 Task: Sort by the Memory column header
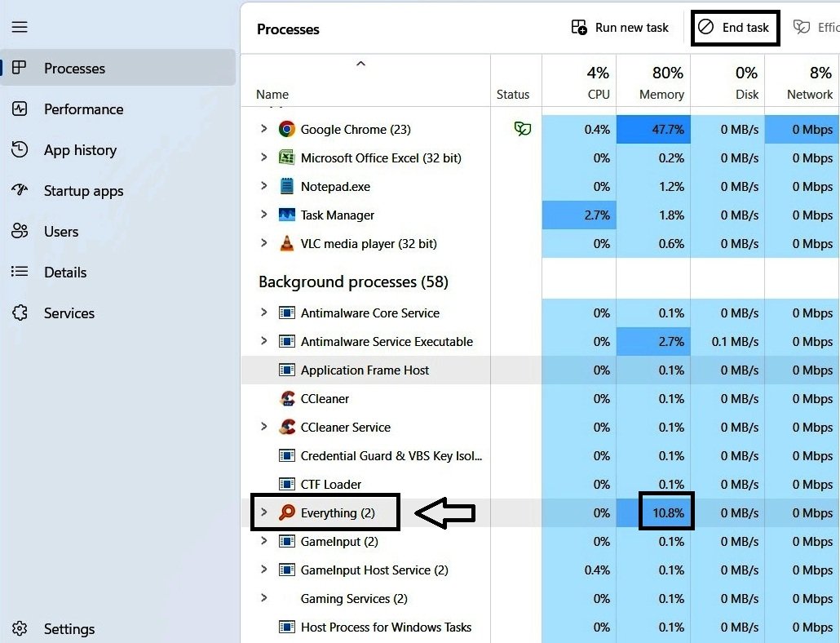[653, 80]
